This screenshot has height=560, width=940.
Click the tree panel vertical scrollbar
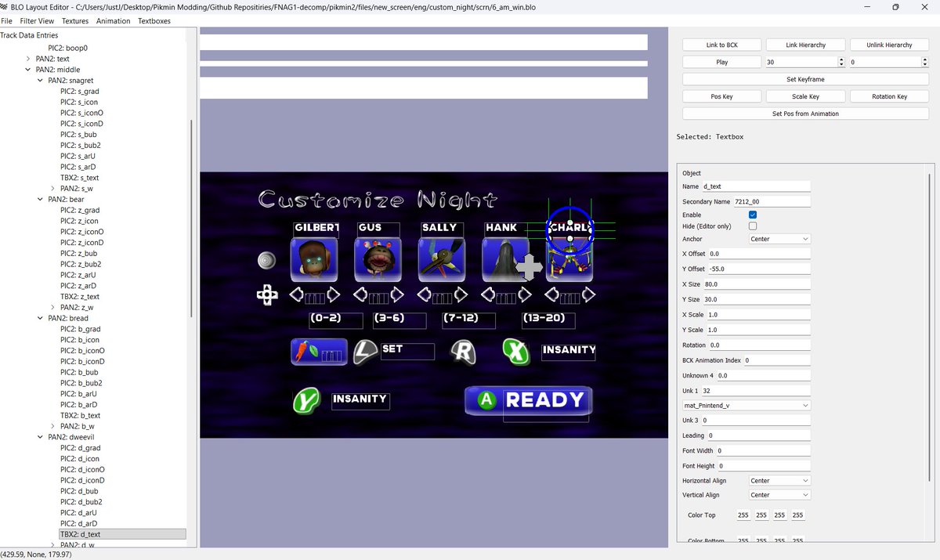[191, 219]
